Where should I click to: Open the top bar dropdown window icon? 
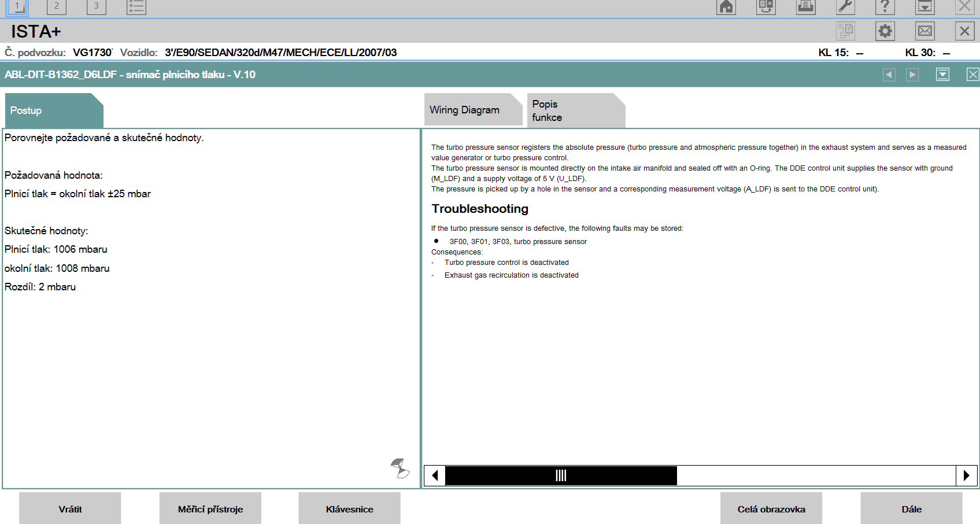click(925, 6)
